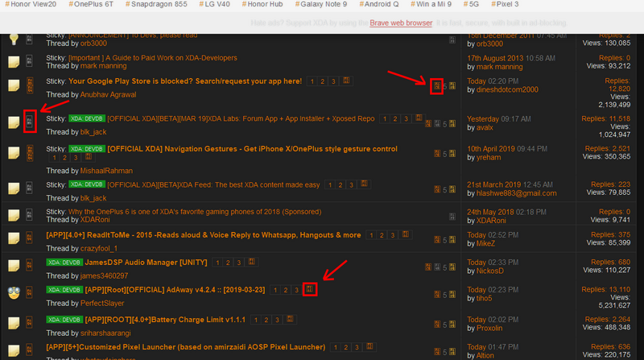
Task: Go to page 3 of ReadItToMe thread
Action: [393, 235]
